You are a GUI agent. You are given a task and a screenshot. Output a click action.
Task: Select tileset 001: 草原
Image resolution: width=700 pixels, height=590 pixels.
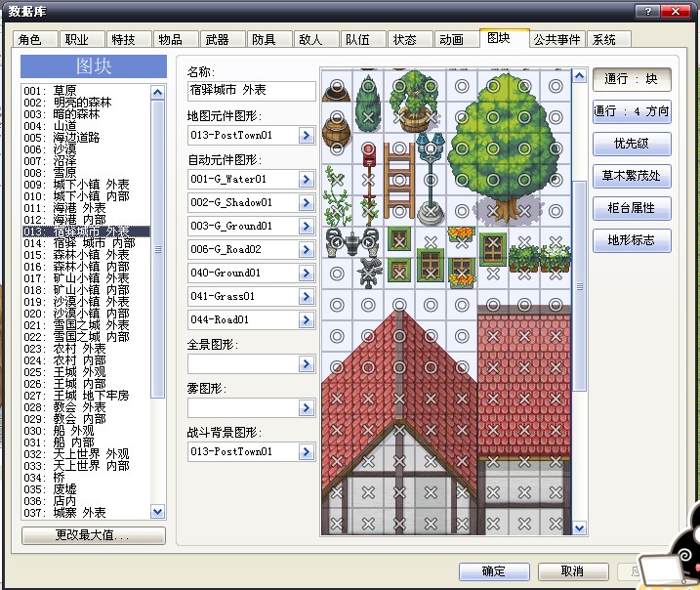[x=87, y=91]
